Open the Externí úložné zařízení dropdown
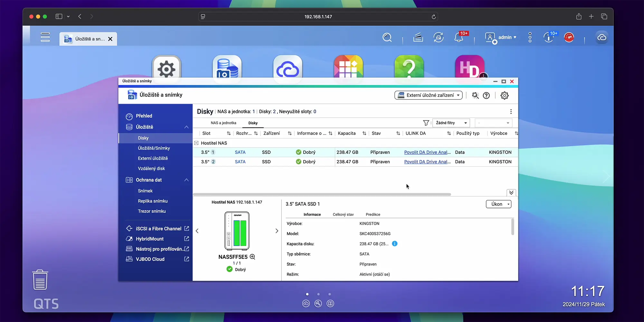Image resolution: width=644 pixels, height=322 pixels. click(x=428, y=95)
